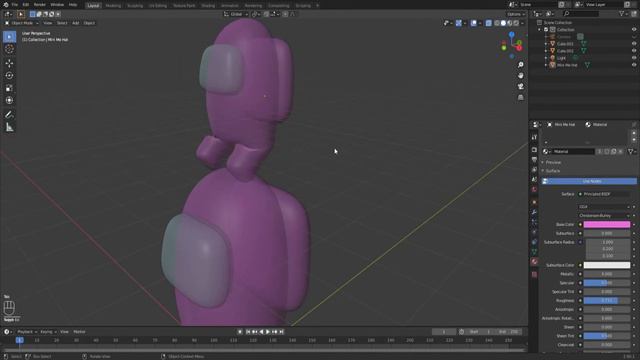Click the material name input field
The height and width of the screenshot is (360, 640).
[573, 151]
